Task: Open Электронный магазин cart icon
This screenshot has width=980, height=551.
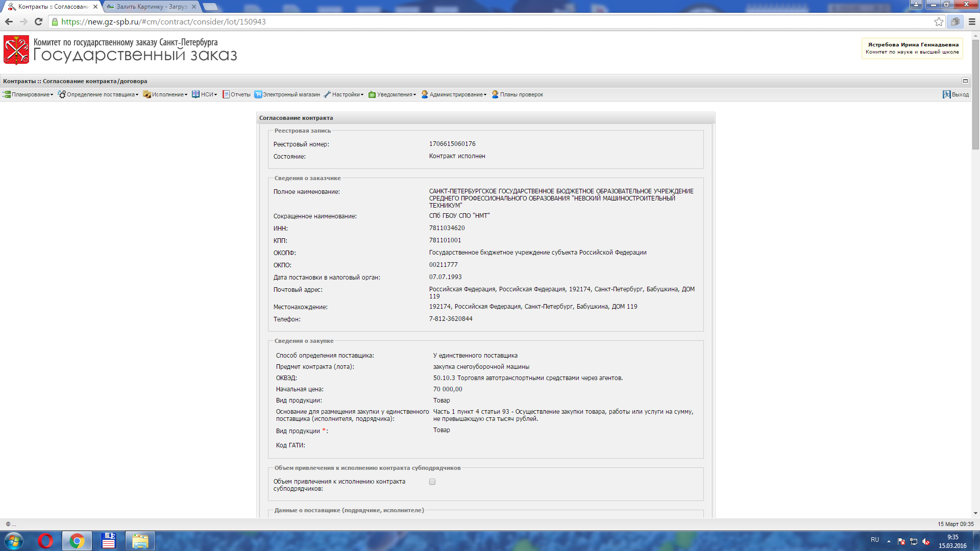Action: coord(258,94)
